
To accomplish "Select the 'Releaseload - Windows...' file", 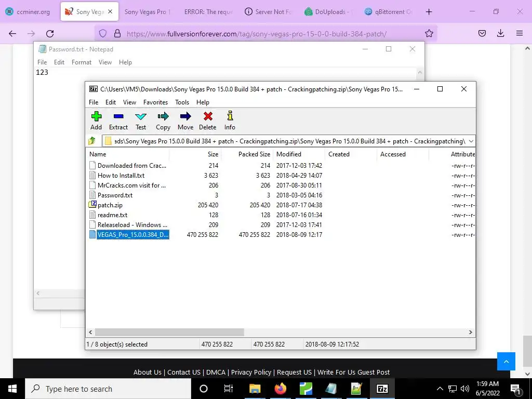I will click(132, 224).
